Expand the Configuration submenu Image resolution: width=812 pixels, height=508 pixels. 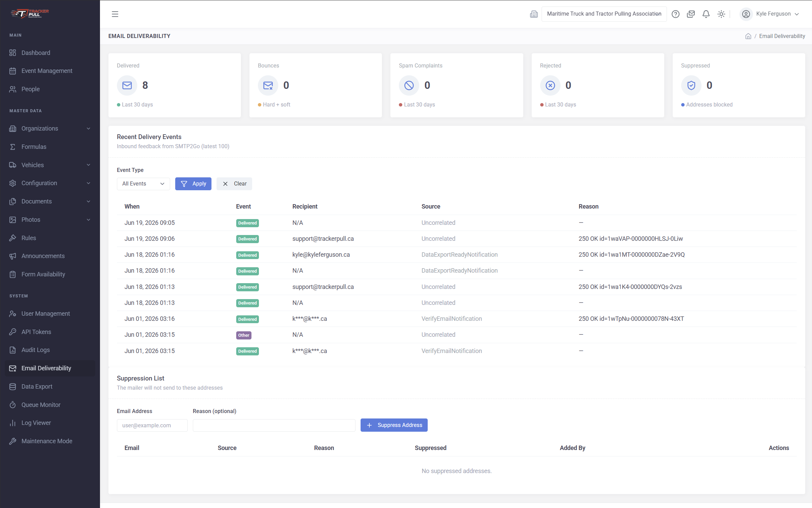pos(50,183)
